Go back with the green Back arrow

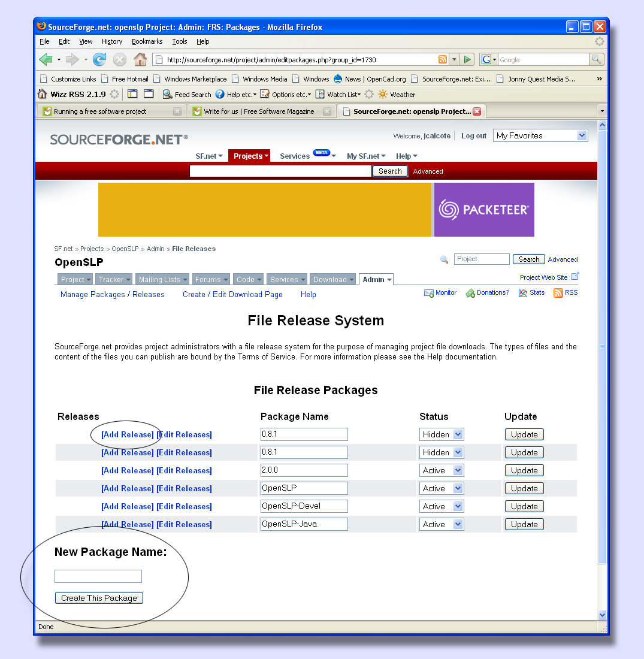[46, 60]
